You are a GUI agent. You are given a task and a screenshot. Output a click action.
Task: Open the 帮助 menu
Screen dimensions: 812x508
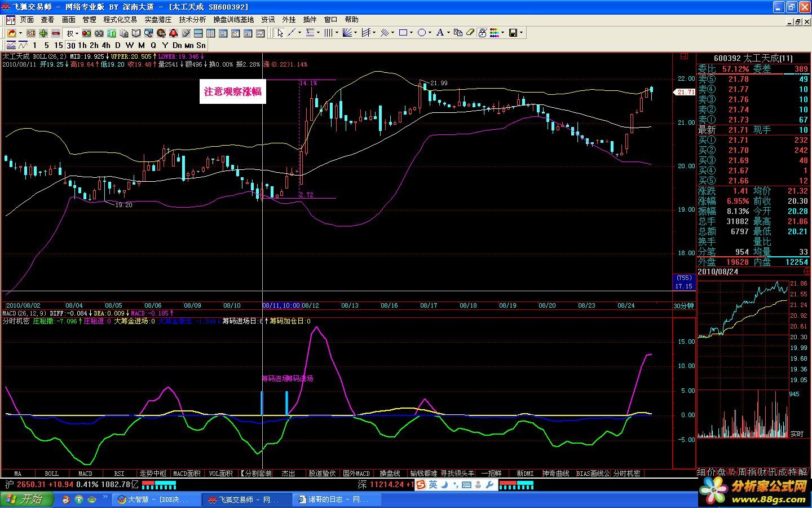pyautogui.click(x=351, y=20)
